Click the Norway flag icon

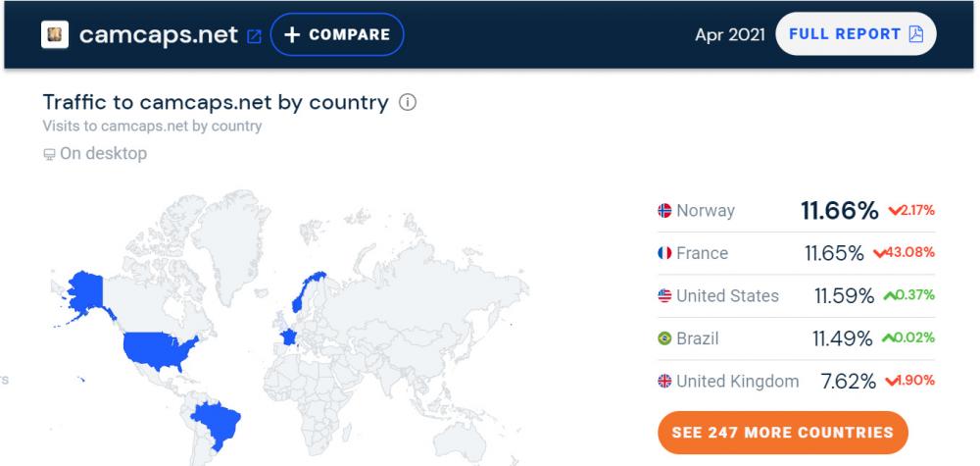[x=664, y=211]
